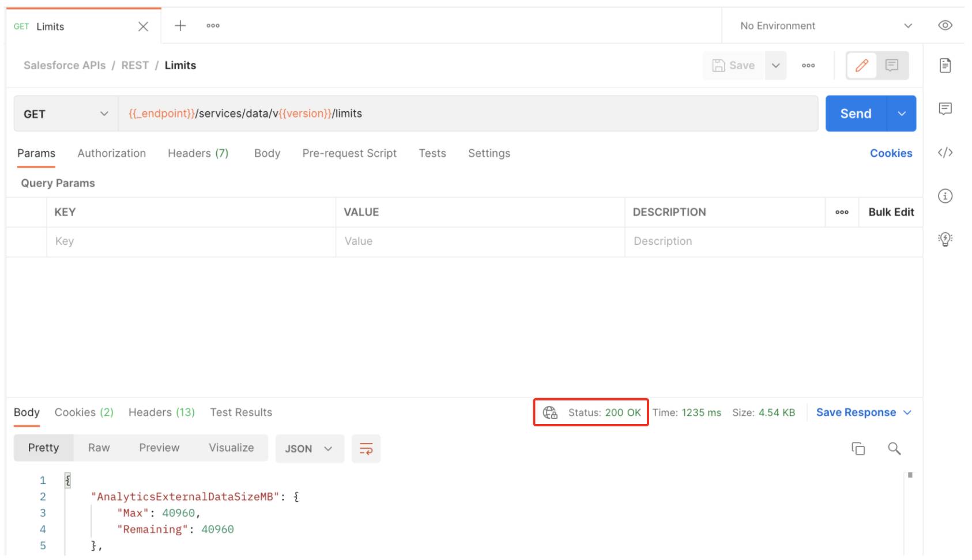972x560 pixels.
Task: Expand the Save options arrow
Action: click(776, 66)
